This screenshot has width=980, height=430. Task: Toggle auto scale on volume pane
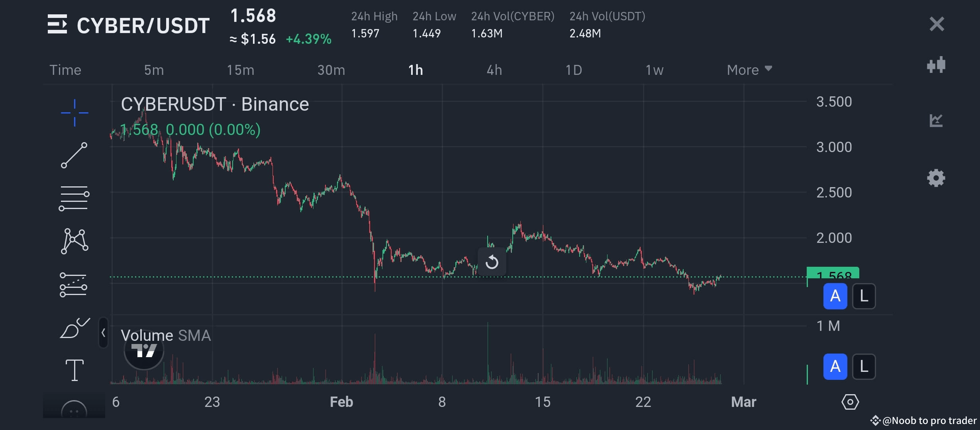point(835,366)
